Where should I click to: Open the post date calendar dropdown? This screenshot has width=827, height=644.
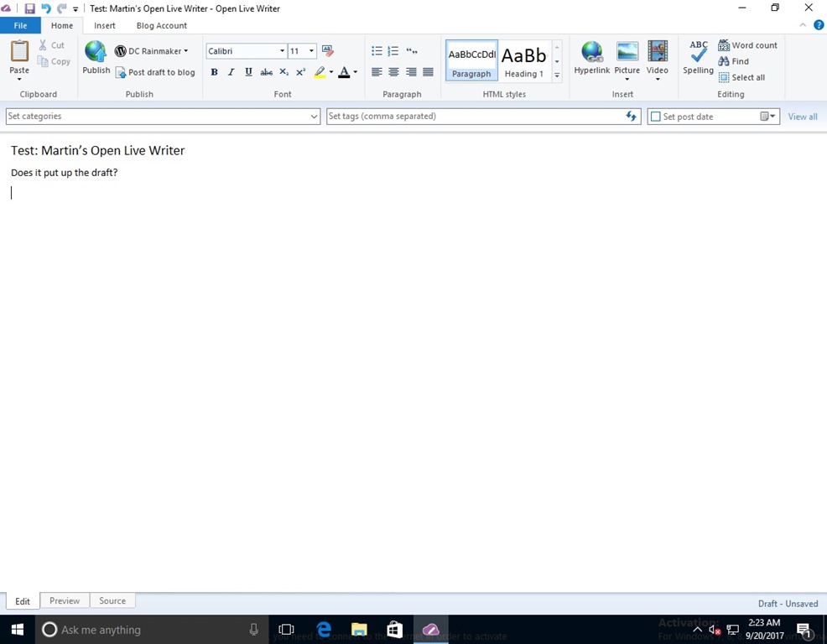768,117
